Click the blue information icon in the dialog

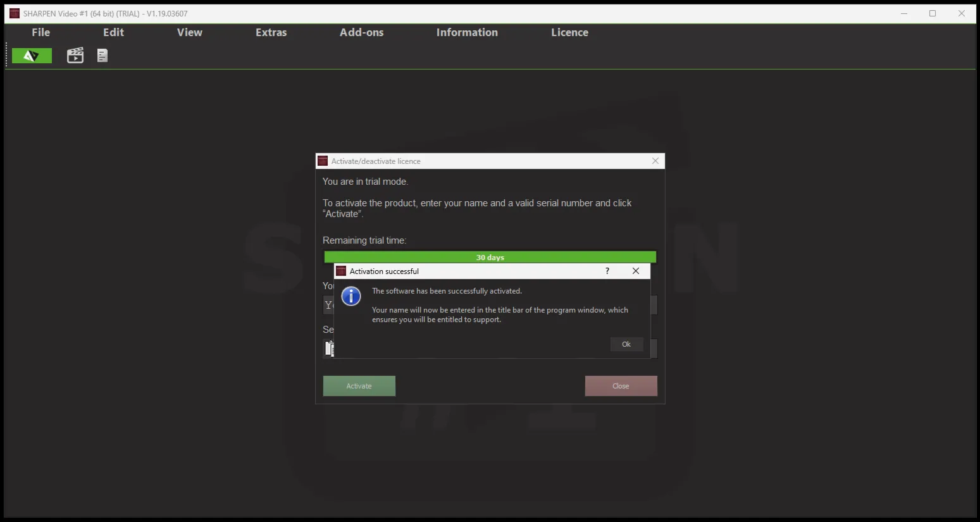tap(351, 295)
